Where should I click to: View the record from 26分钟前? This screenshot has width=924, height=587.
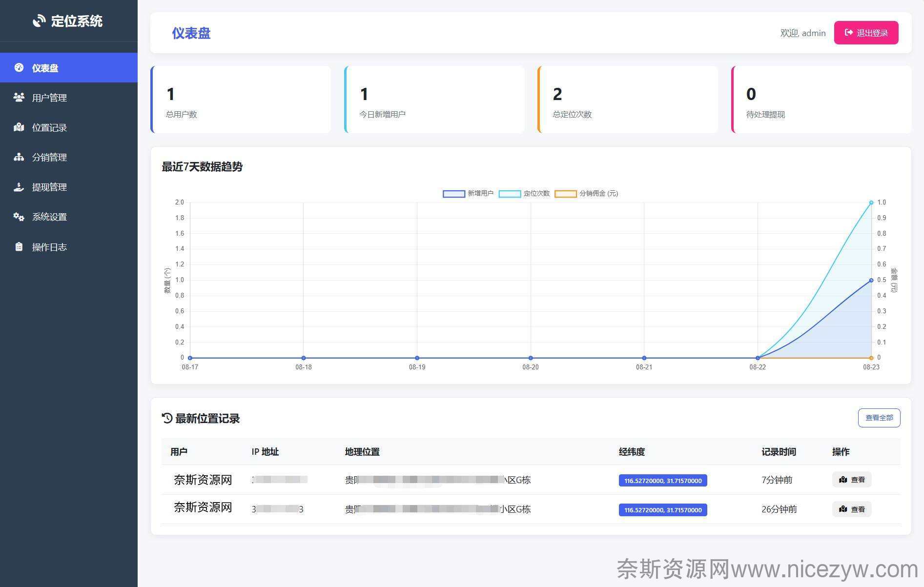pos(851,509)
